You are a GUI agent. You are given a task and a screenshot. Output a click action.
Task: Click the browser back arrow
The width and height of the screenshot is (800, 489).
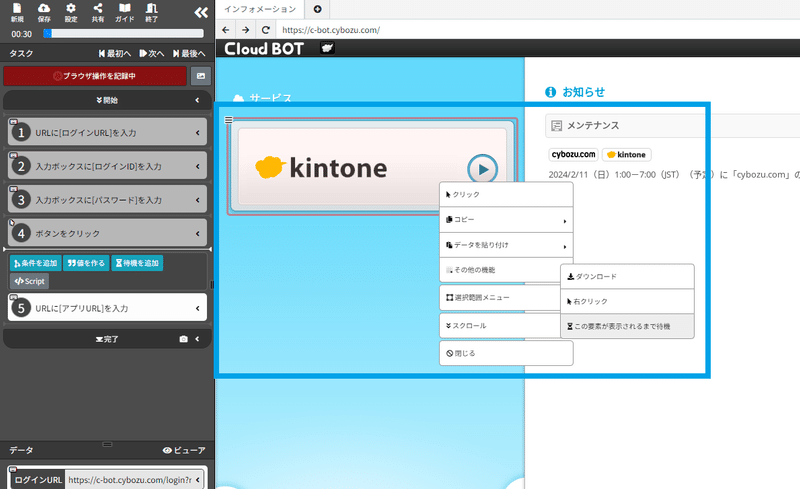pos(226,30)
